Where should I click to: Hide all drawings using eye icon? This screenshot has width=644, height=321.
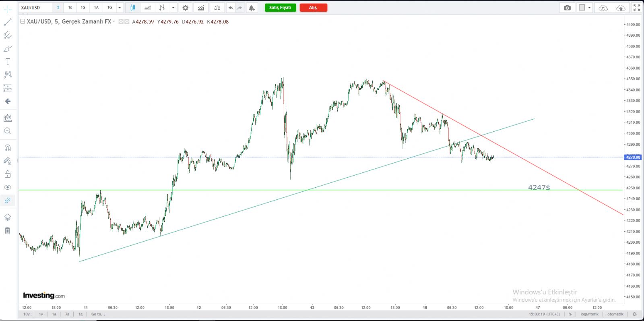point(7,187)
